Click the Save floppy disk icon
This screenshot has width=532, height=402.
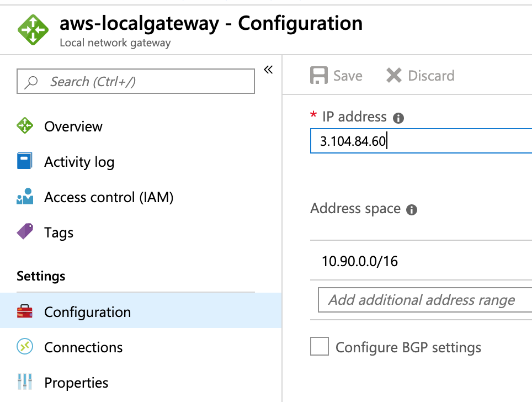tap(319, 75)
